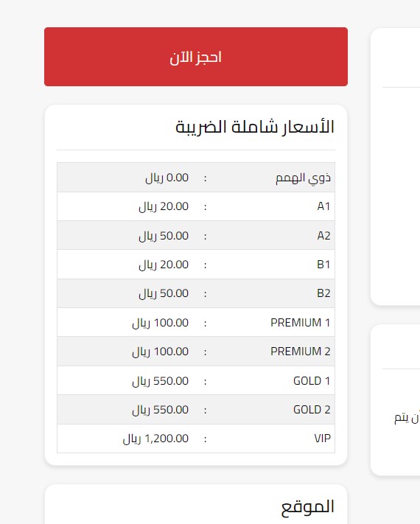Click the A1 20.00 ريال price
420x524 pixels.
tap(164, 206)
